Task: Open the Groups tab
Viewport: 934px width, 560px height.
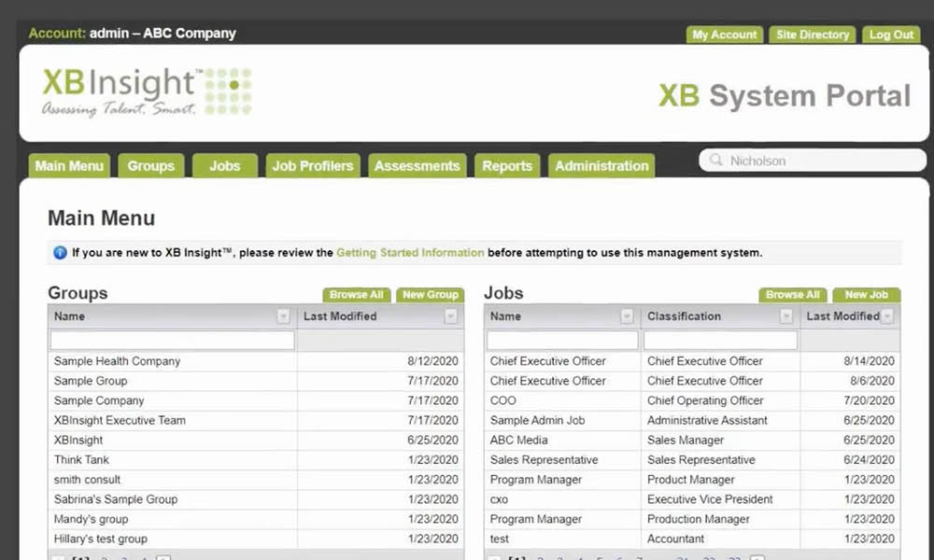Action: click(150, 165)
